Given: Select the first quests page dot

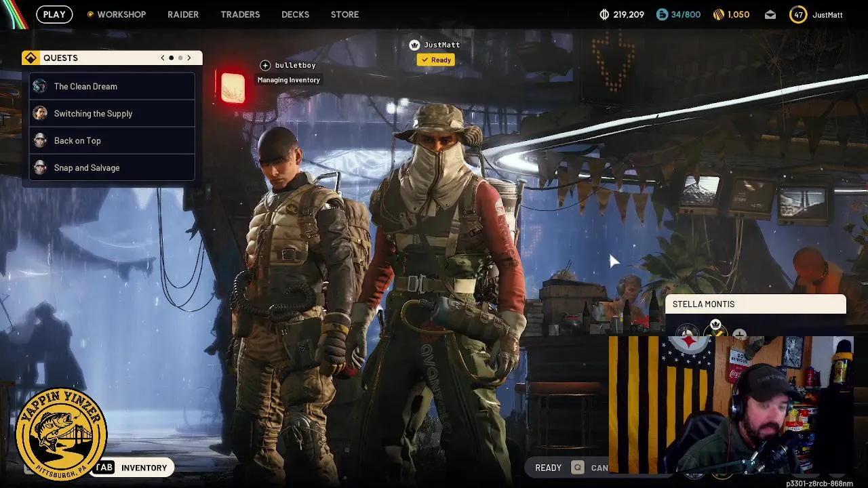Looking at the screenshot, I should [x=172, y=58].
